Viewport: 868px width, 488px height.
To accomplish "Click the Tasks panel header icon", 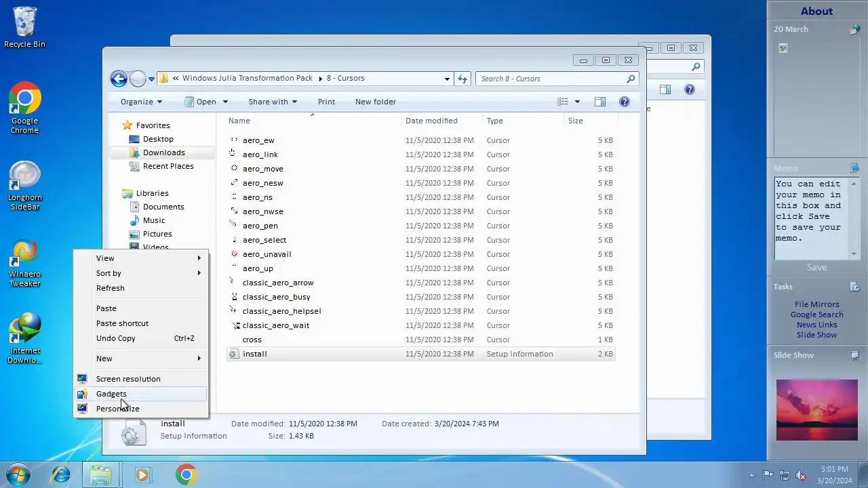I will (854, 287).
